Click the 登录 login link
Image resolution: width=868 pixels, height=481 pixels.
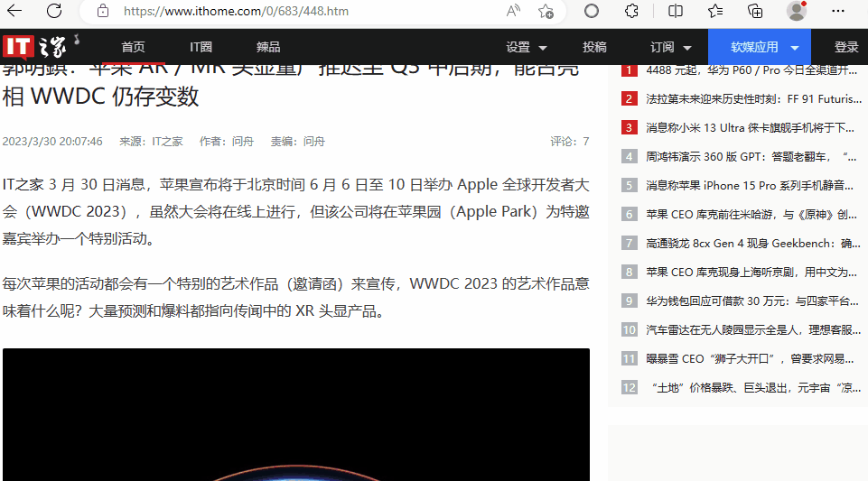[x=845, y=47]
